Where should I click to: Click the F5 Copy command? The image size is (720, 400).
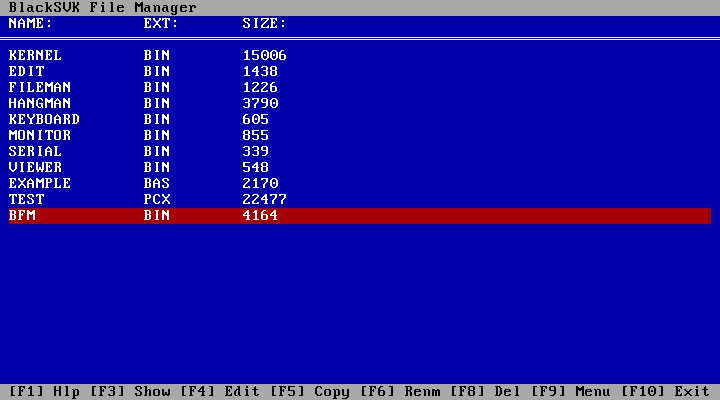310,392
